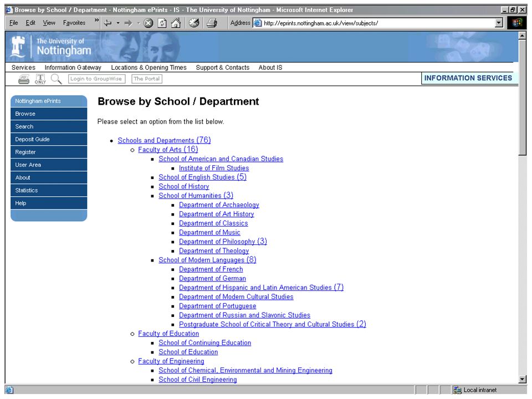Open About IS navigation item
Image resolution: width=532 pixels, height=399 pixels.
(270, 68)
